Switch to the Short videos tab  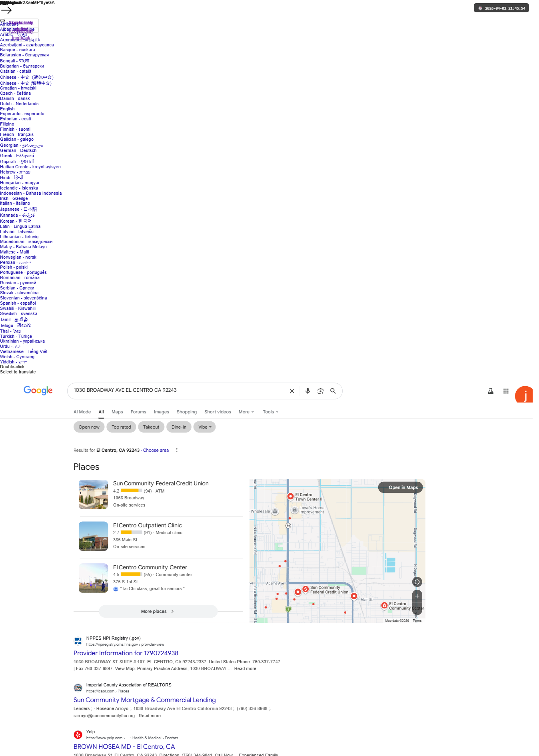click(218, 412)
